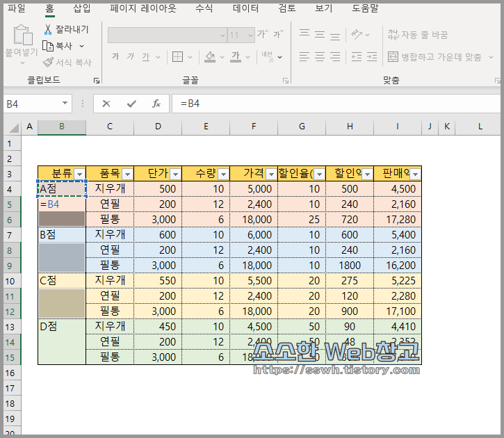
Task: Click the Copy (복사) icon
Action: click(x=48, y=46)
